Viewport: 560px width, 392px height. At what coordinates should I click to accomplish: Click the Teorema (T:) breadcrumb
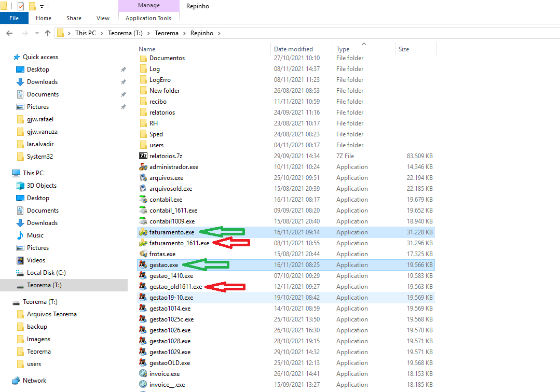(x=125, y=33)
